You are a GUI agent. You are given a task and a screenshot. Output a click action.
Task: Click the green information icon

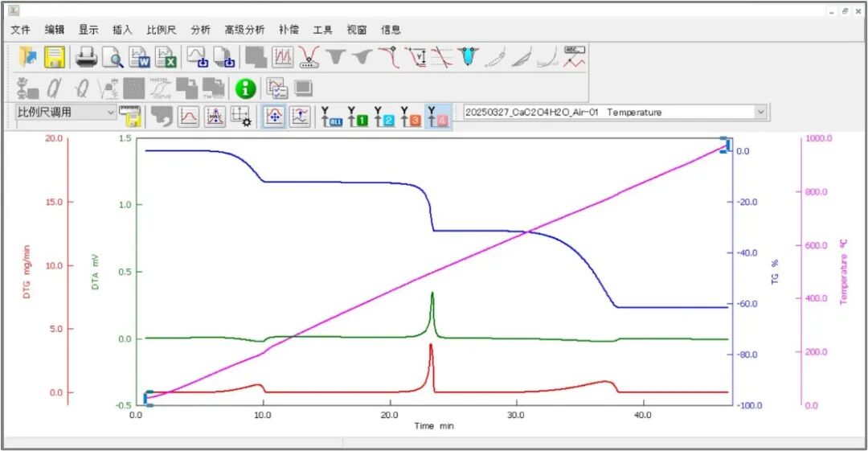pos(245,88)
